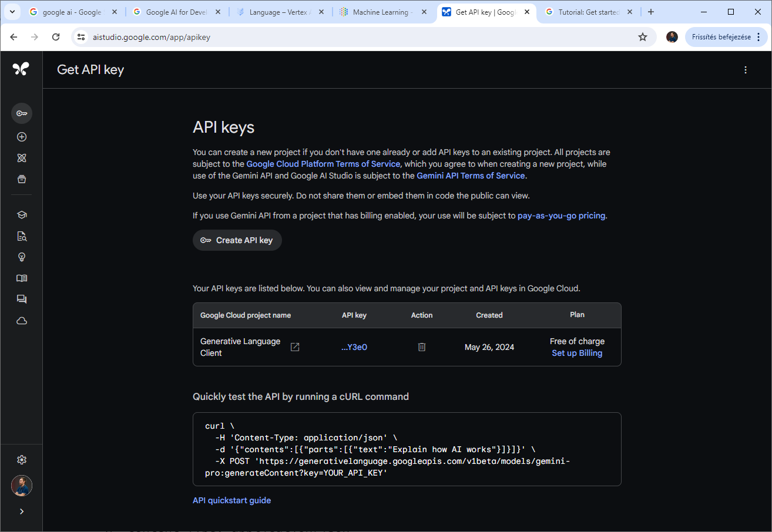Image resolution: width=772 pixels, height=532 pixels.
Task: Click the Create API key button
Action: click(237, 240)
